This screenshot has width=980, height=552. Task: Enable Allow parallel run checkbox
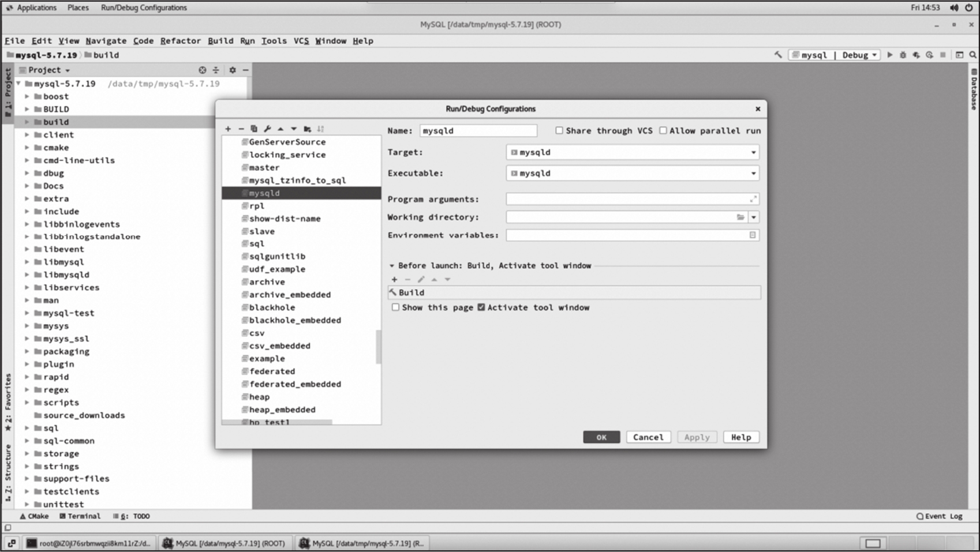[663, 131]
